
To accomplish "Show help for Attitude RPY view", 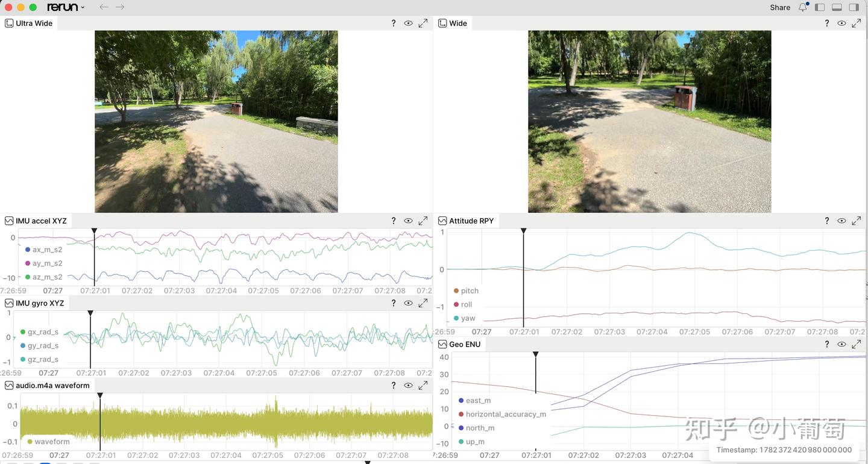I will [x=827, y=221].
